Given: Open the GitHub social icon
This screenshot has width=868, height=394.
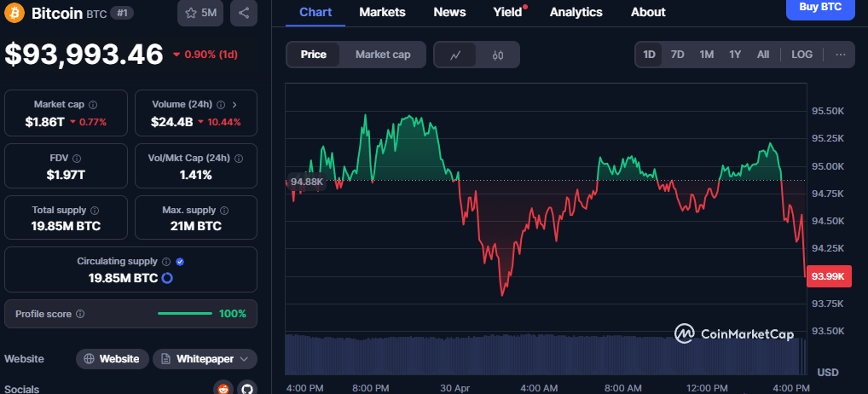Looking at the screenshot, I should [x=247, y=388].
